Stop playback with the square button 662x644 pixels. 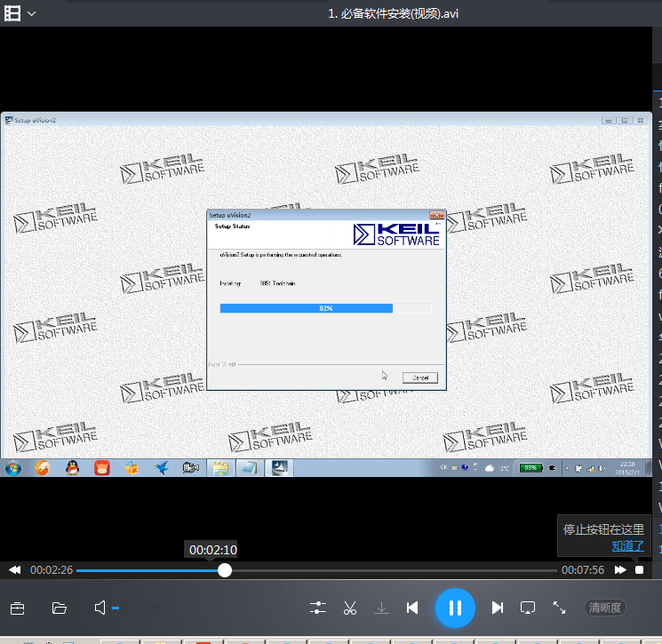click(x=639, y=570)
